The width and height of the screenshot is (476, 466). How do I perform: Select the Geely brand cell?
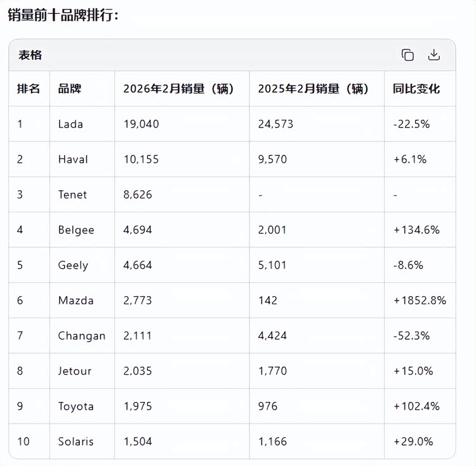coord(73,265)
